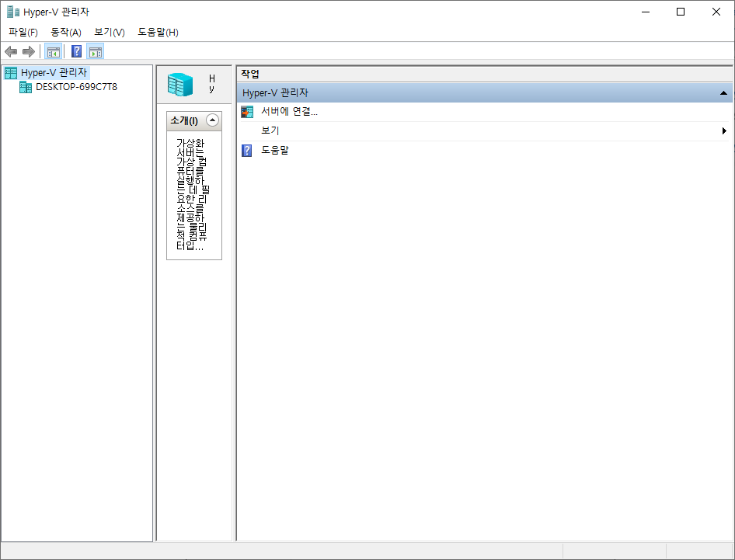Image resolution: width=735 pixels, height=560 pixels.
Task: Click the large server icon in center pane
Action: point(180,85)
